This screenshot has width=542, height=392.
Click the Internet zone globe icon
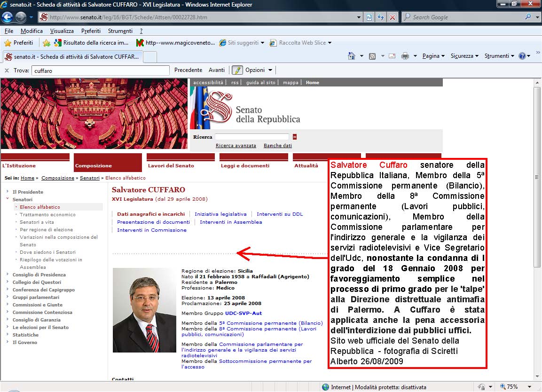325,387
